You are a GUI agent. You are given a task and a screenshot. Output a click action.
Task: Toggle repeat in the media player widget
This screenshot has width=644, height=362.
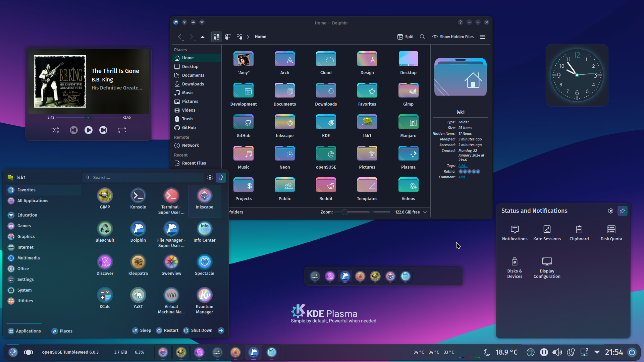click(x=122, y=130)
